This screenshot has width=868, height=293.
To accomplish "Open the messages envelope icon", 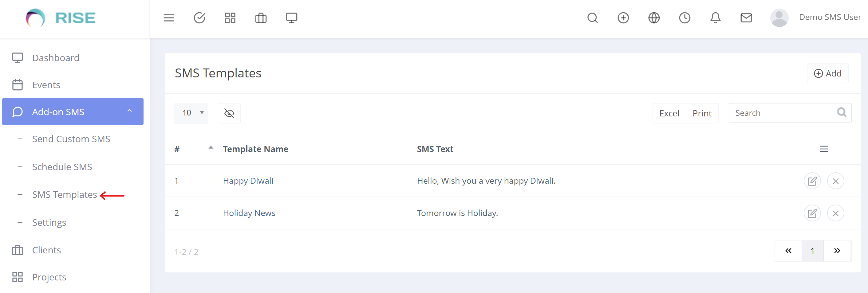I will pos(746,18).
